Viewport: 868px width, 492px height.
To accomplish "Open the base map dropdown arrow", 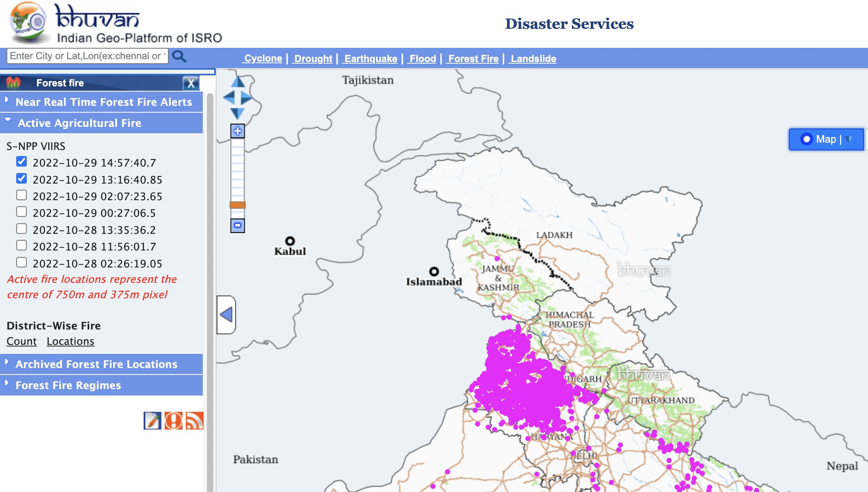I will click(849, 139).
